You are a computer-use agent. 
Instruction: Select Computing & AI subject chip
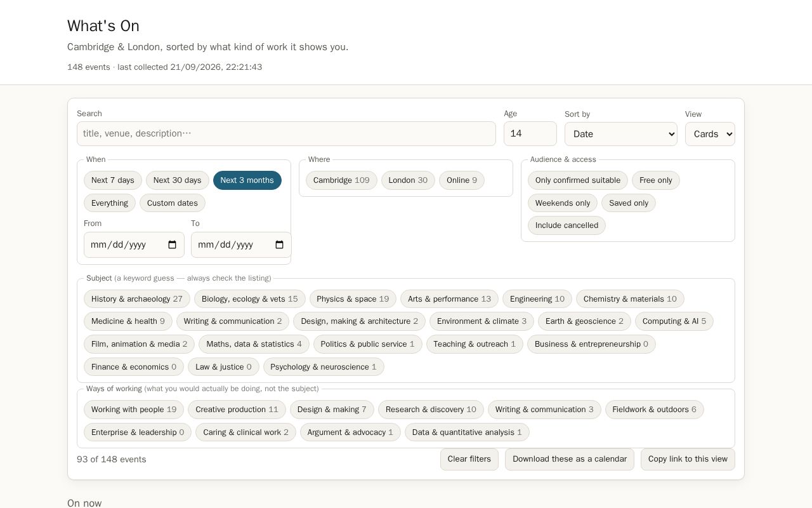tap(674, 321)
